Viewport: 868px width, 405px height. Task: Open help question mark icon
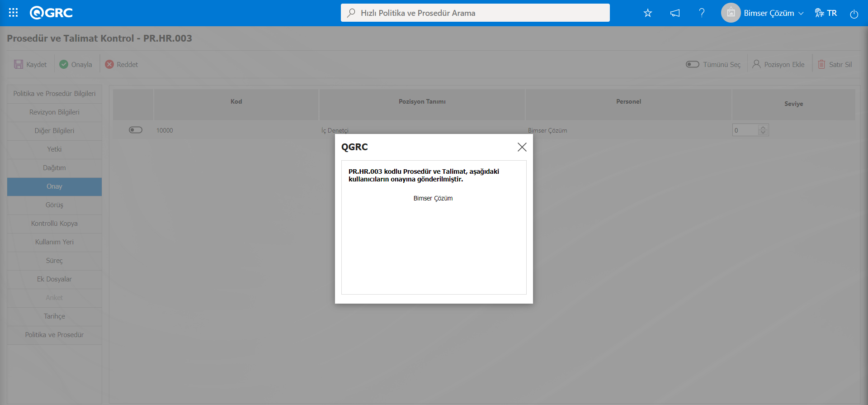[x=702, y=13]
